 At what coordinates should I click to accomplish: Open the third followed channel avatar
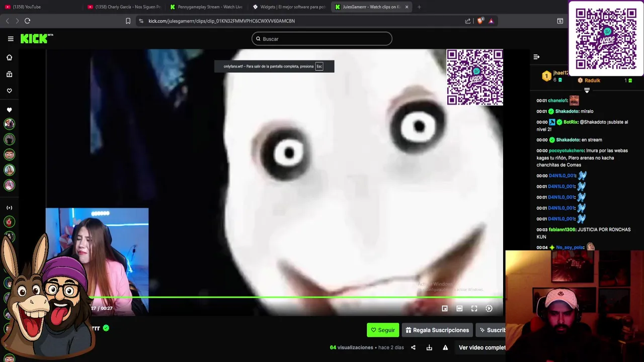pos(9,154)
